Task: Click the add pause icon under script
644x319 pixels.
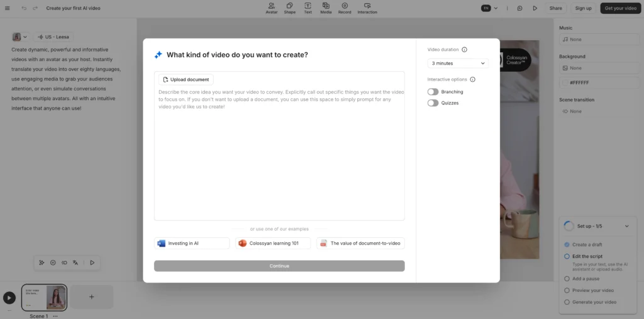Action: 53,262
